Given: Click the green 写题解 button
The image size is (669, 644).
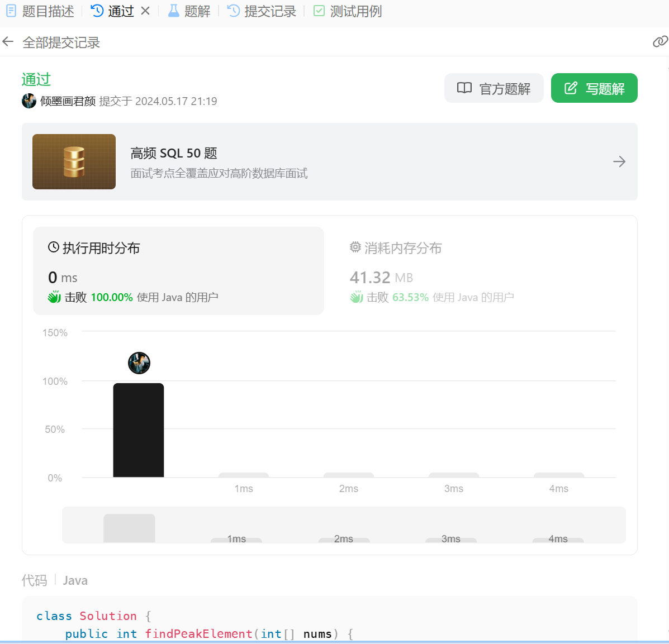Looking at the screenshot, I should [594, 88].
